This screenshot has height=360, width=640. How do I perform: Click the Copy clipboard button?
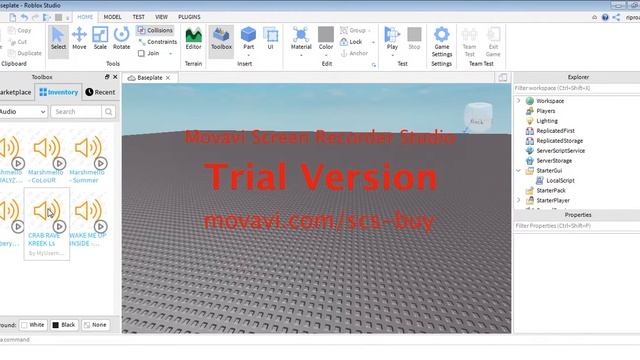(20, 30)
